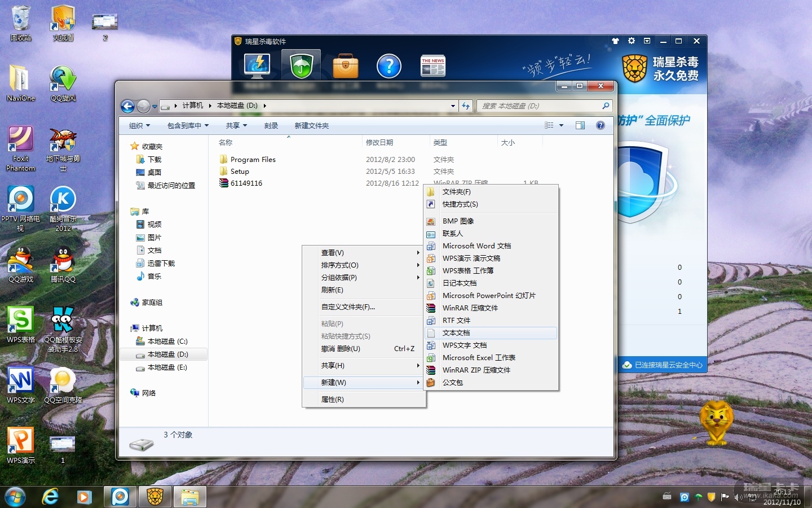The width and height of the screenshot is (812, 508).
Task: Select 刷新(E) in the context menu
Action: click(x=332, y=290)
